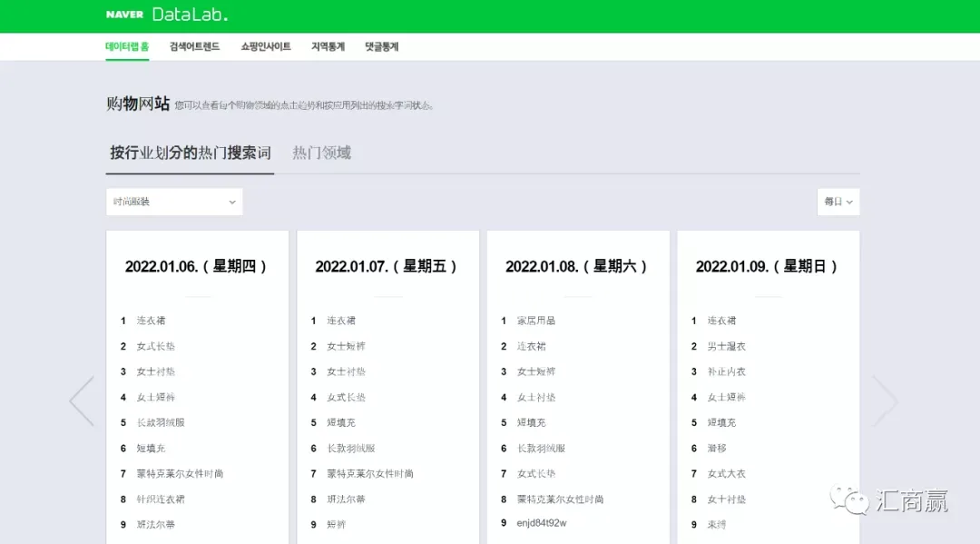The width and height of the screenshot is (980, 544).
Task: Click the NAVER logo in the header
Action: point(124,15)
